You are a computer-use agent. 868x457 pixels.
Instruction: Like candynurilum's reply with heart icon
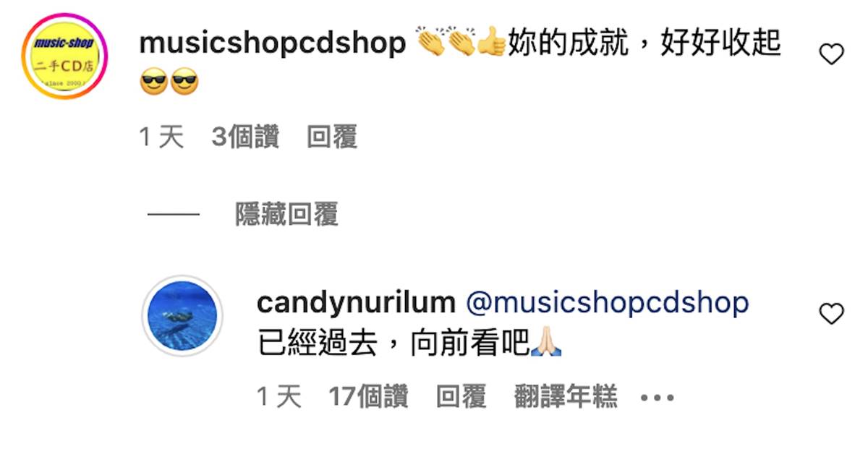point(831,314)
